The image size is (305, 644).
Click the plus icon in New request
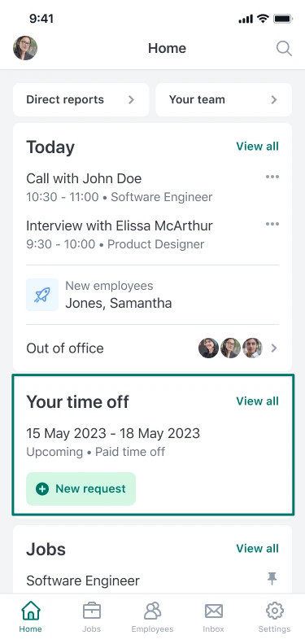(x=42, y=488)
